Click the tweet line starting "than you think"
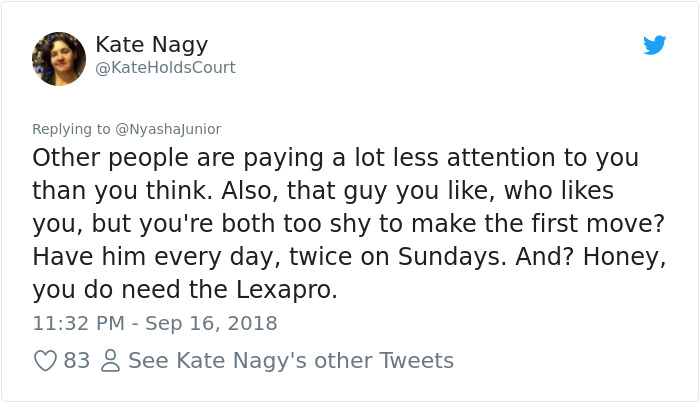 [323, 191]
